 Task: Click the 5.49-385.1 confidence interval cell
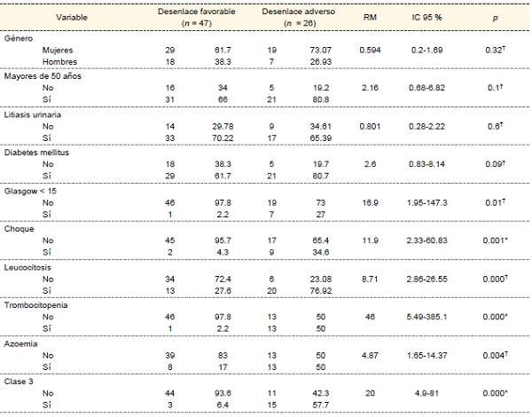click(434, 317)
